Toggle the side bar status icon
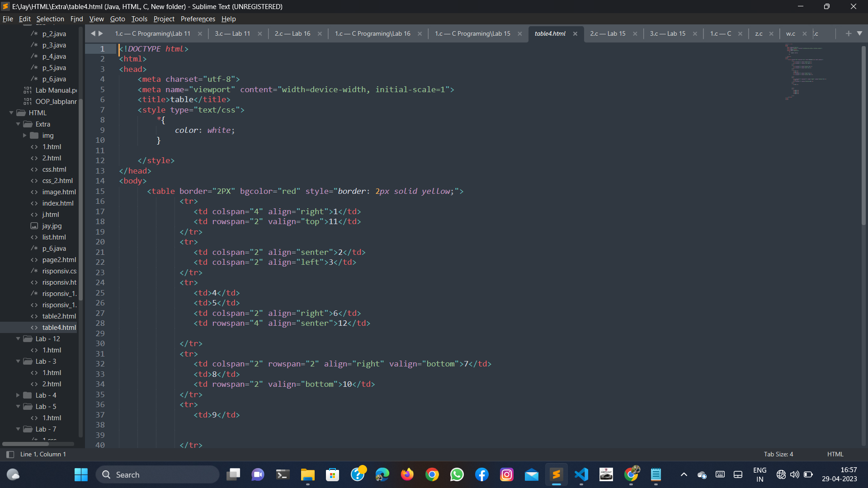Viewport: 868px width, 488px height. (x=10, y=454)
